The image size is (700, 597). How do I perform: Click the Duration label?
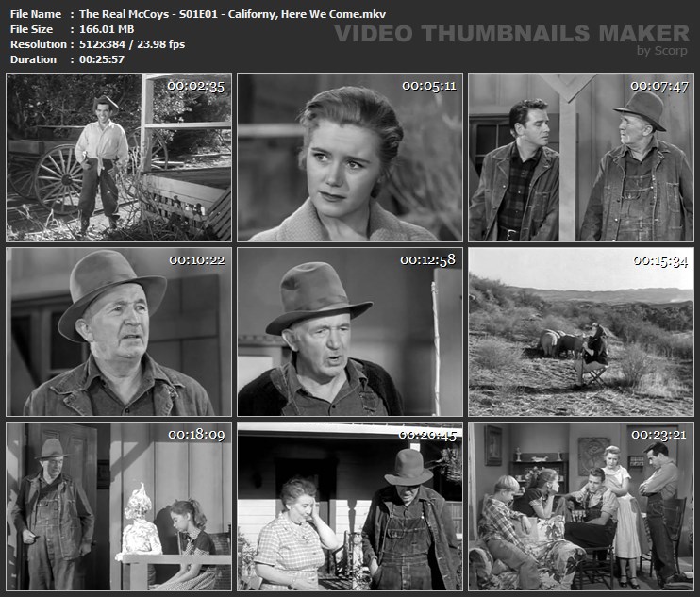click(x=33, y=59)
